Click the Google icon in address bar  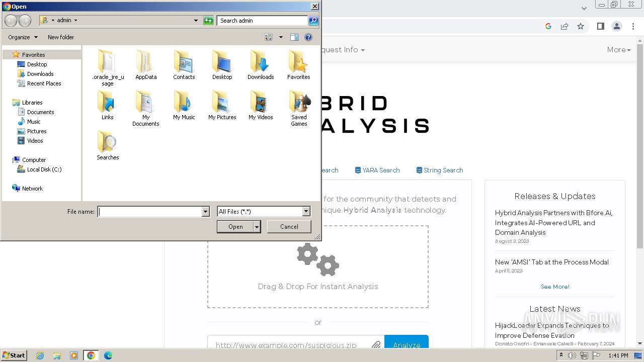click(x=548, y=26)
